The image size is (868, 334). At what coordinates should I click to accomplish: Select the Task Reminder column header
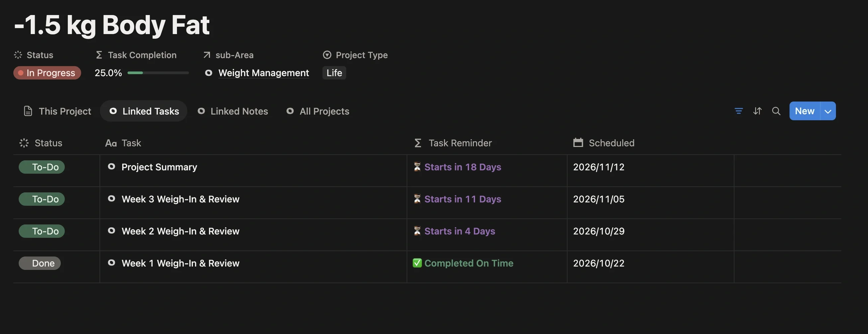[x=453, y=143]
